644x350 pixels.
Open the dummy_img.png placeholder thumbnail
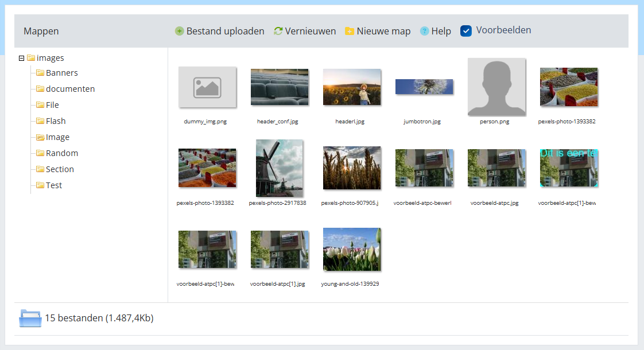point(207,87)
